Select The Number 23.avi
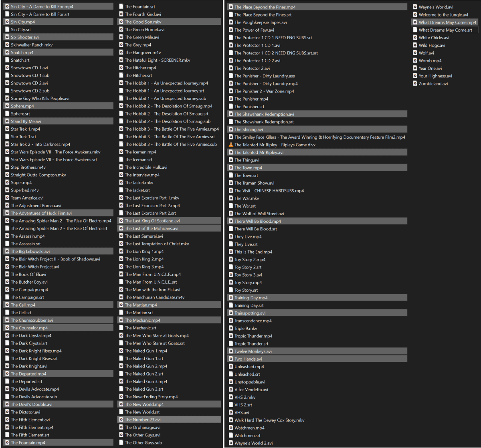Image resolution: width=481 pixels, height=448 pixels. click(169, 420)
